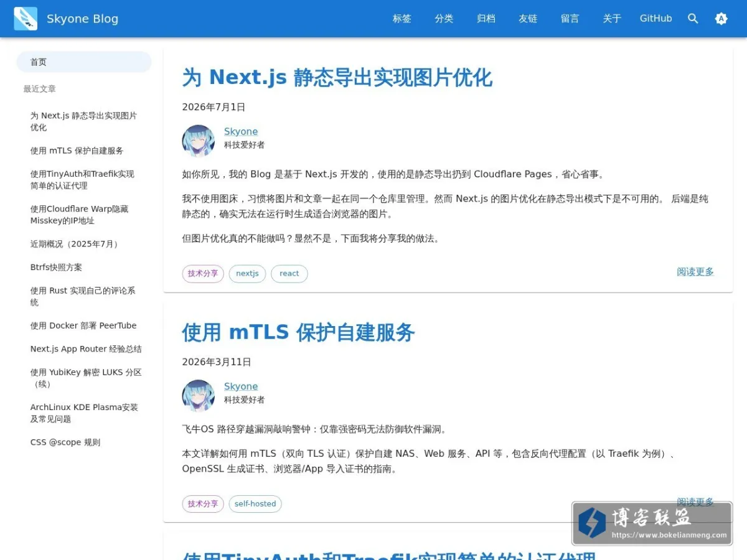Open the 留言 menu item

pyautogui.click(x=570, y=19)
